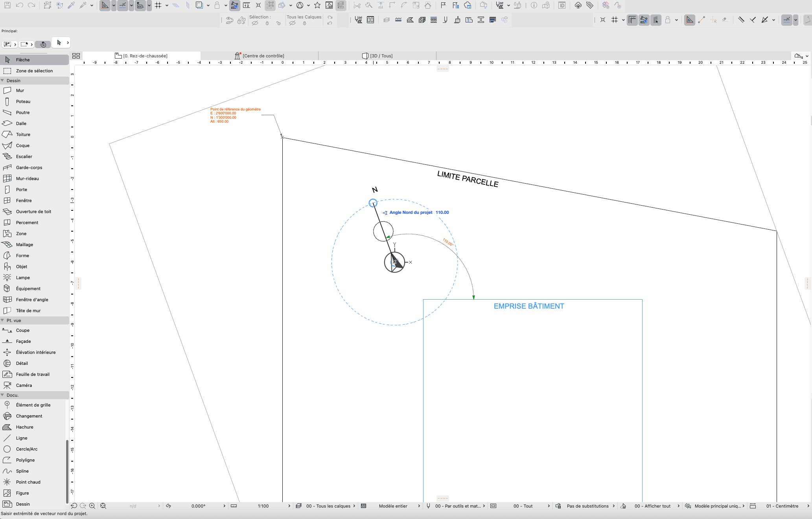Toggle the layers stack button in top toolbar

(x=341, y=6)
